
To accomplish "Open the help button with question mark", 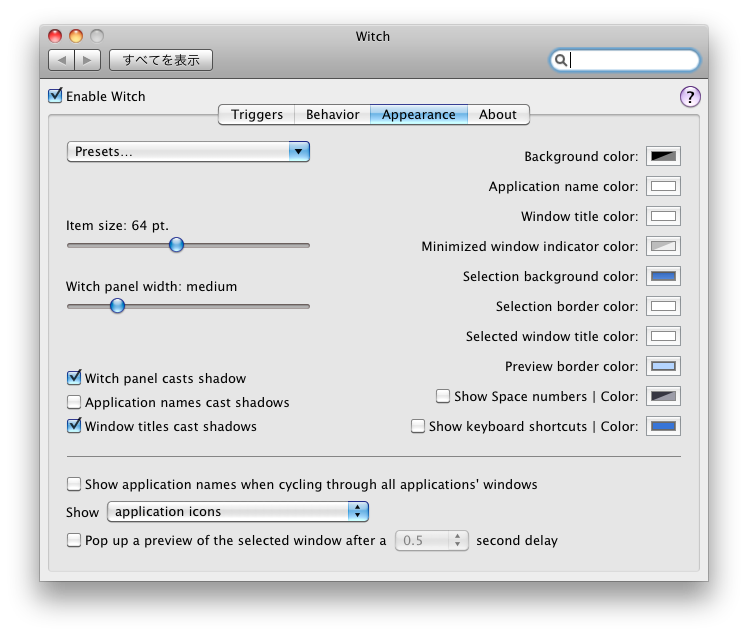I will (690, 97).
